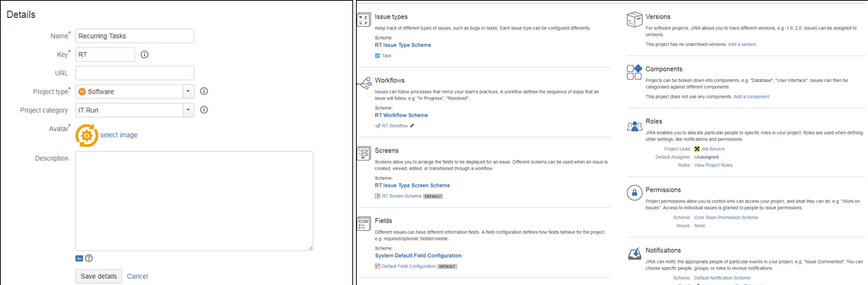868x285 pixels.
Task: Click the None issues security link
Action: pyautogui.click(x=700, y=225)
